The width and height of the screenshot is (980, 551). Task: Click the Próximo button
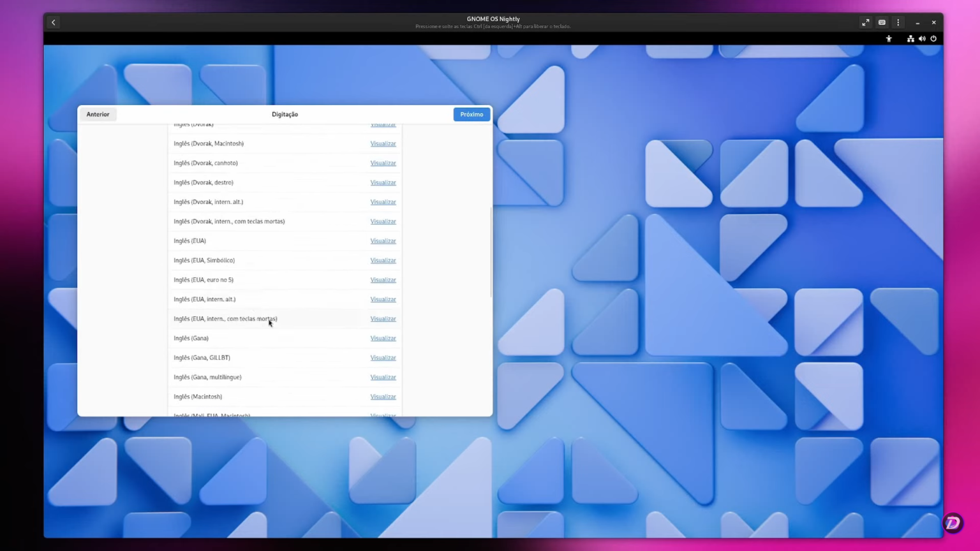[471, 114]
